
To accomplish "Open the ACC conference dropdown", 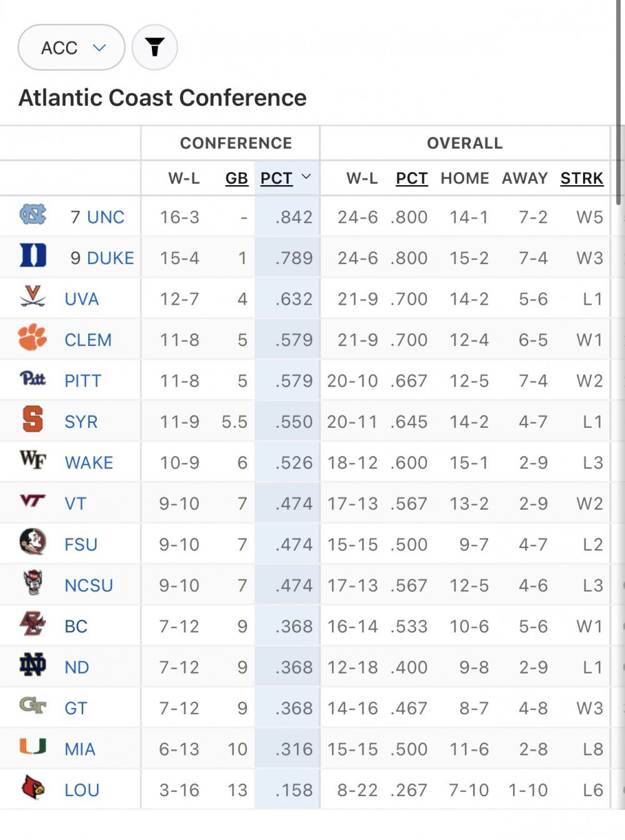I will pyautogui.click(x=71, y=48).
